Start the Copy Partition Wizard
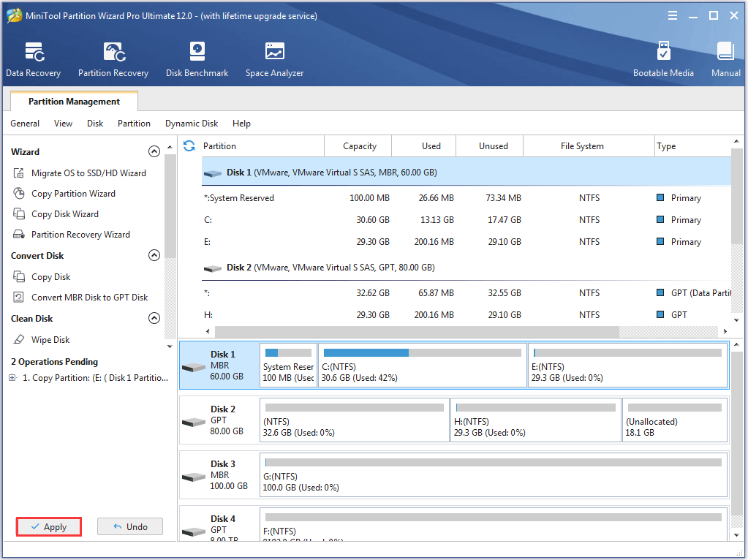This screenshot has width=748, height=560. pyautogui.click(x=73, y=193)
